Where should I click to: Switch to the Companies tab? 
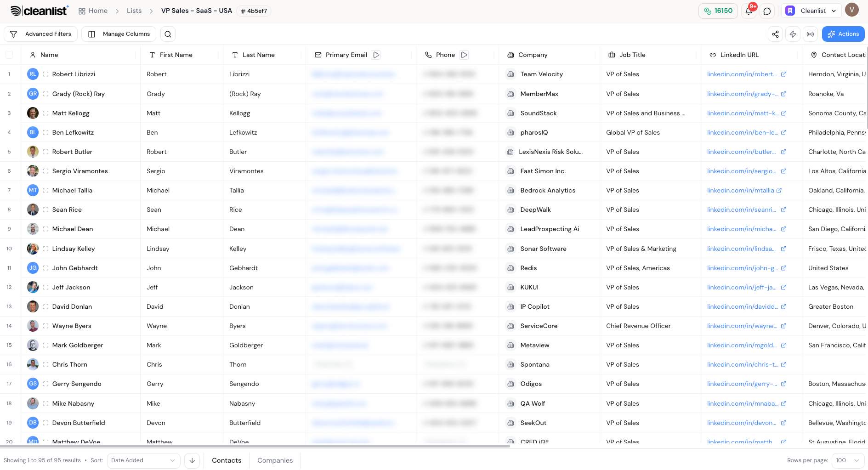(x=275, y=460)
